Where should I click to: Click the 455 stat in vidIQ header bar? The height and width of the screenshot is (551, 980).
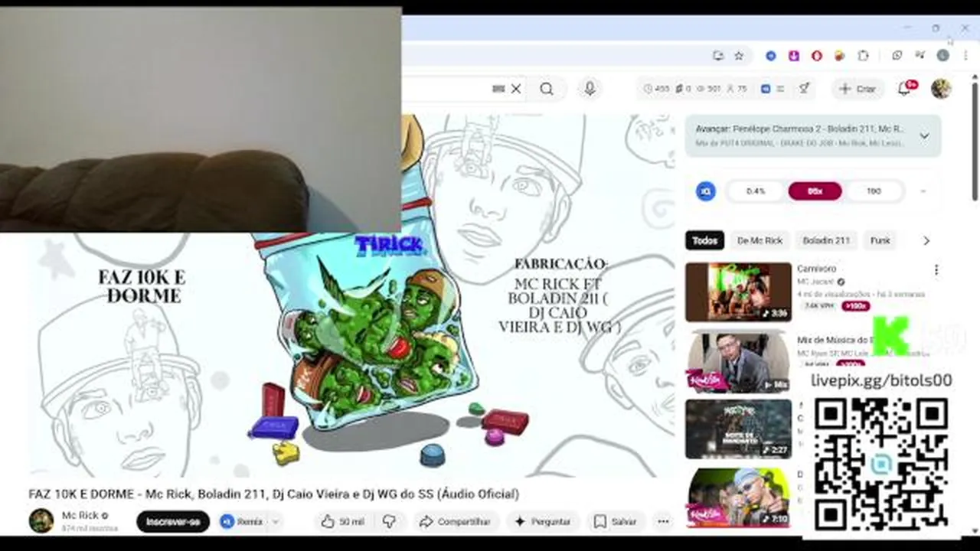pyautogui.click(x=656, y=89)
